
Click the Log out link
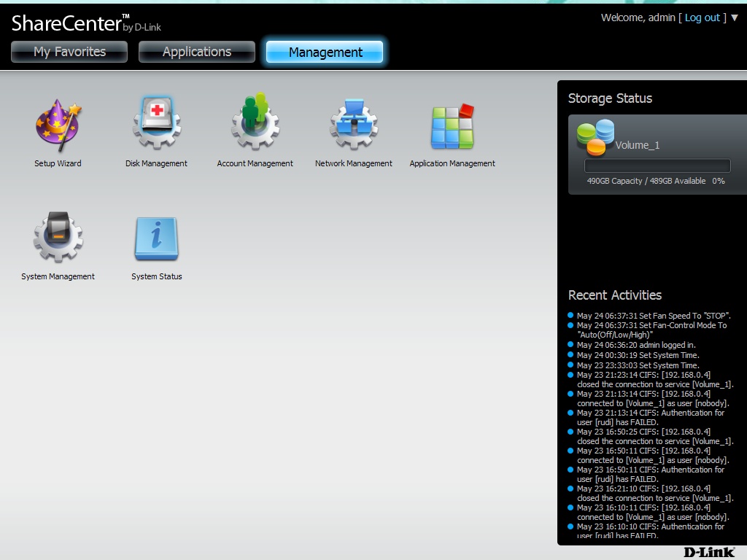703,17
